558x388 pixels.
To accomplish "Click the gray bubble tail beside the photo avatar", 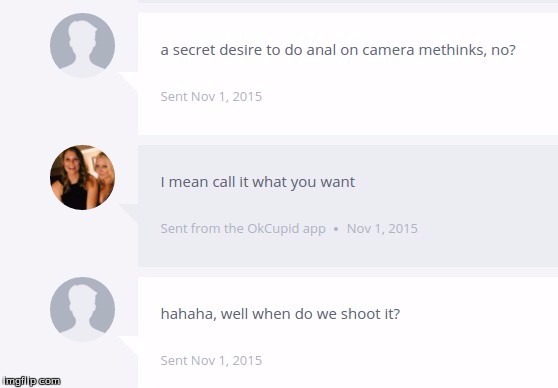I will [x=129, y=214].
